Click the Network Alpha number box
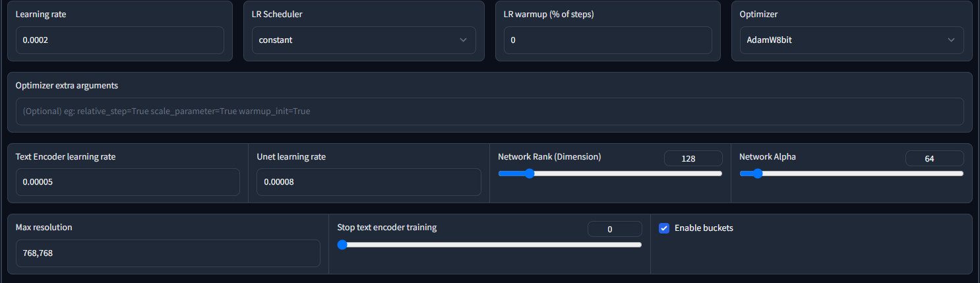980x283 pixels. [934, 158]
